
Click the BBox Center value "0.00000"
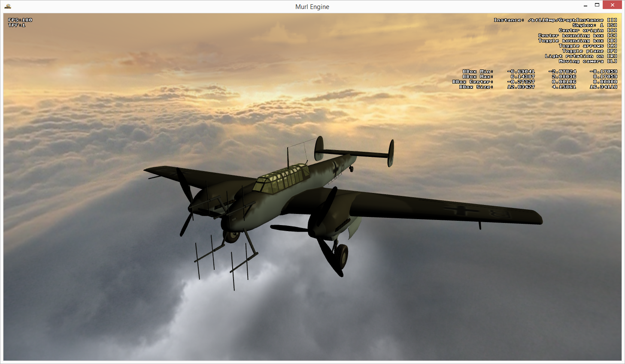tap(605, 82)
